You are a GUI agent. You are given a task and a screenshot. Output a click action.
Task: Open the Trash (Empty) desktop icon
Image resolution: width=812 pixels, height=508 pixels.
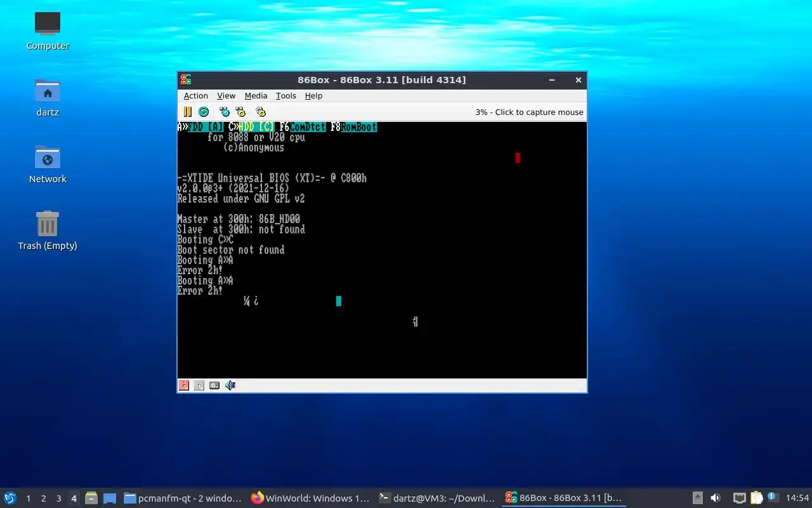tap(48, 231)
